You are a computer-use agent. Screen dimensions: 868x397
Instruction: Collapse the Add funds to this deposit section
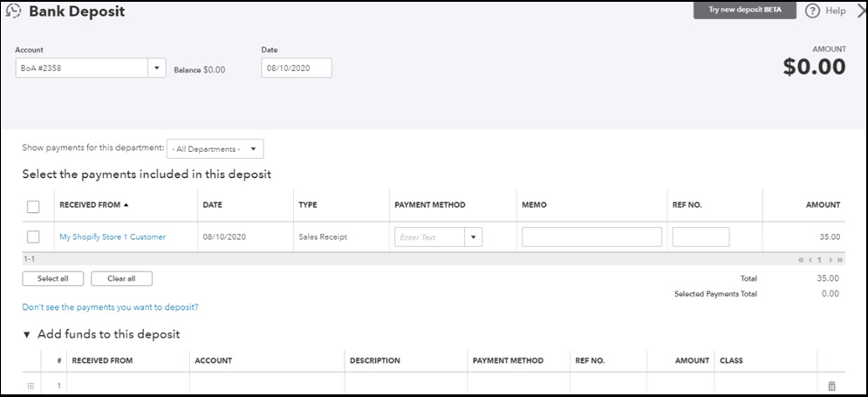point(26,335)
